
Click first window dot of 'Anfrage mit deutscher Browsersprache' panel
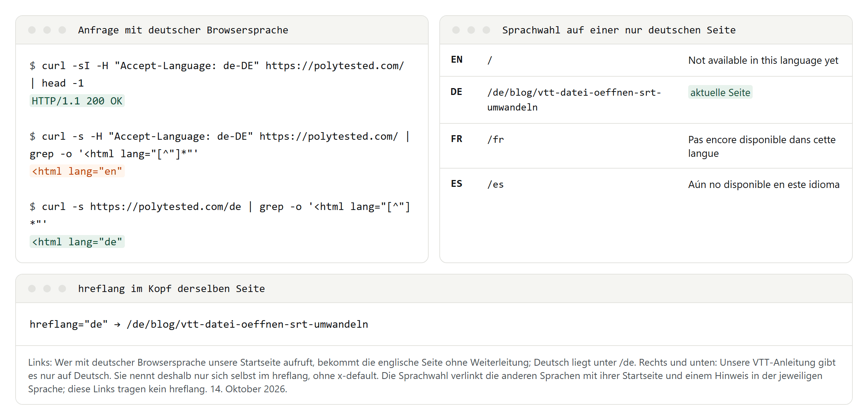32,30
